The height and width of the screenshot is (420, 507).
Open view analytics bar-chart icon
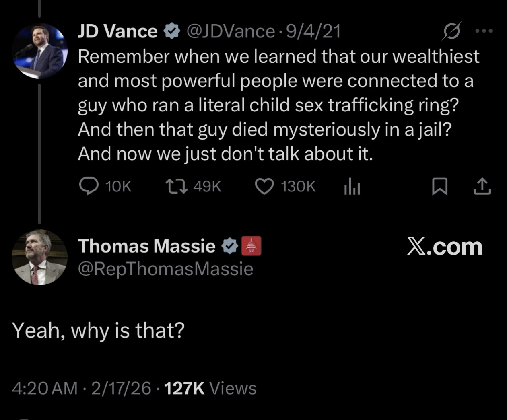[x=352, y=187]
